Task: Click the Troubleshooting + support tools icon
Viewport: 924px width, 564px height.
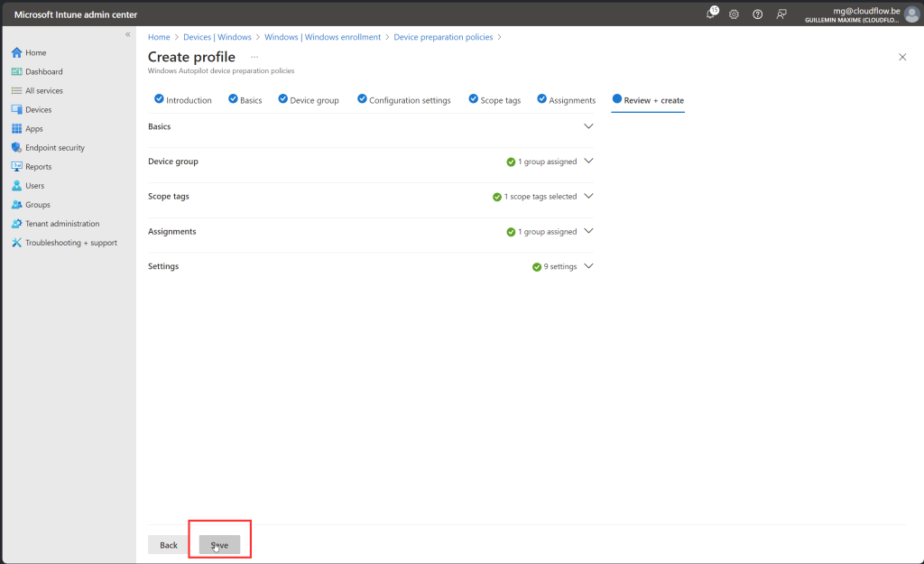Action: [16, 243]
